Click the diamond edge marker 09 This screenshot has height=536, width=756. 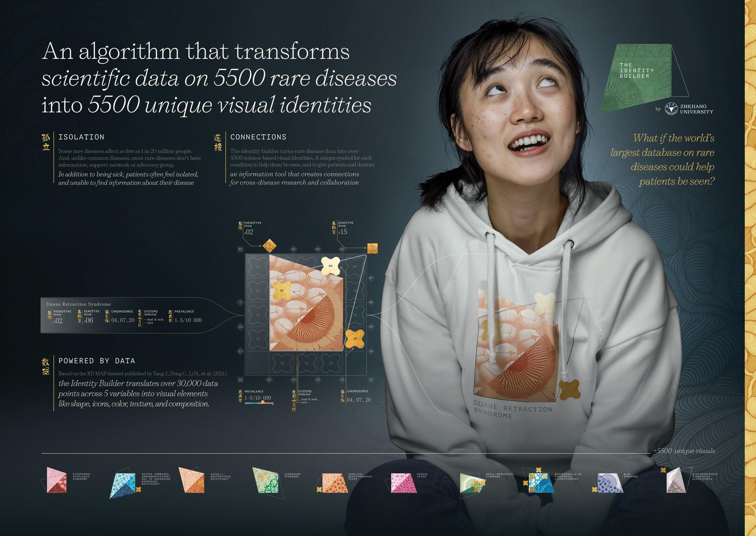click(x=371, y=327)
